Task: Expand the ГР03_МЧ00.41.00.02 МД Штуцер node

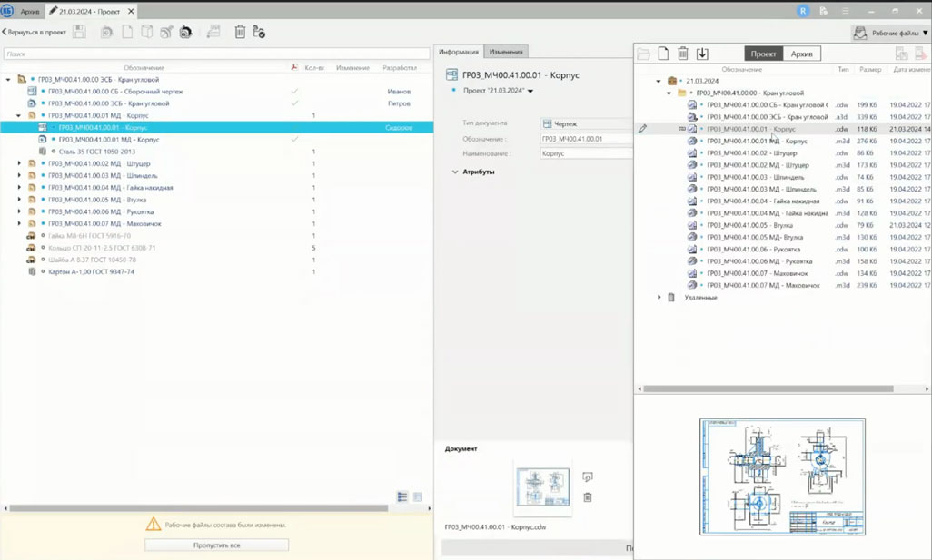Action: [x=19, y=163]
